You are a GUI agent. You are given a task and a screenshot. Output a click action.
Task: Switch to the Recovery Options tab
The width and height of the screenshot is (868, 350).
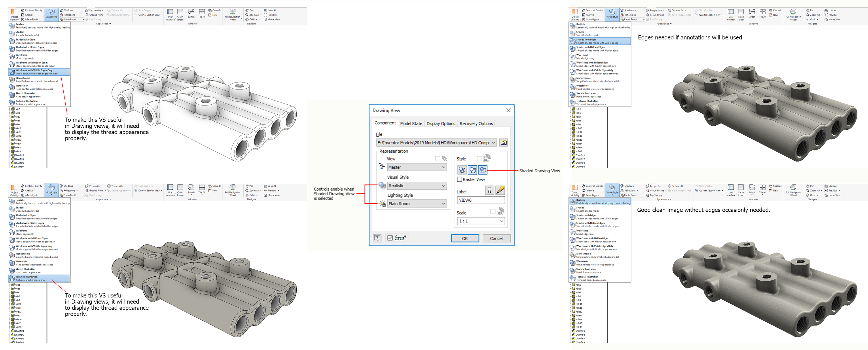click(476, 123)
